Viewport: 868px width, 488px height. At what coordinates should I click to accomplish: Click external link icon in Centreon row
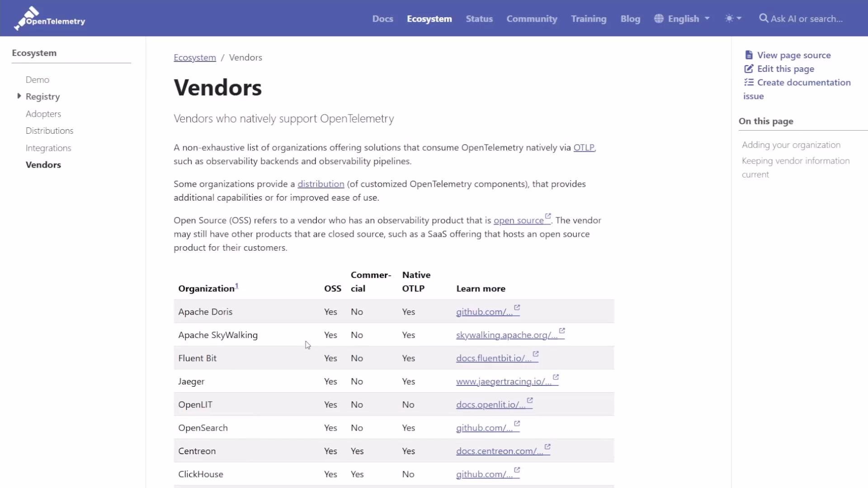pyautogui.click(x=547, y=446)
